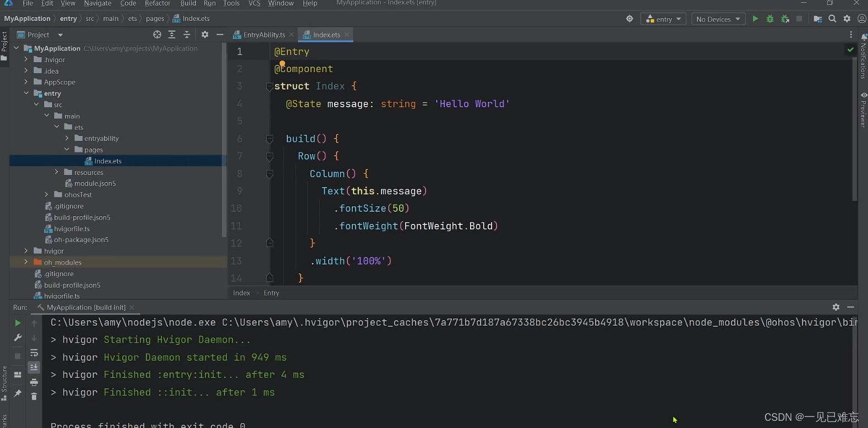Toggle scroll to end in Run console
The width and height of the screenshot is (868, 428).
[34, 367]
